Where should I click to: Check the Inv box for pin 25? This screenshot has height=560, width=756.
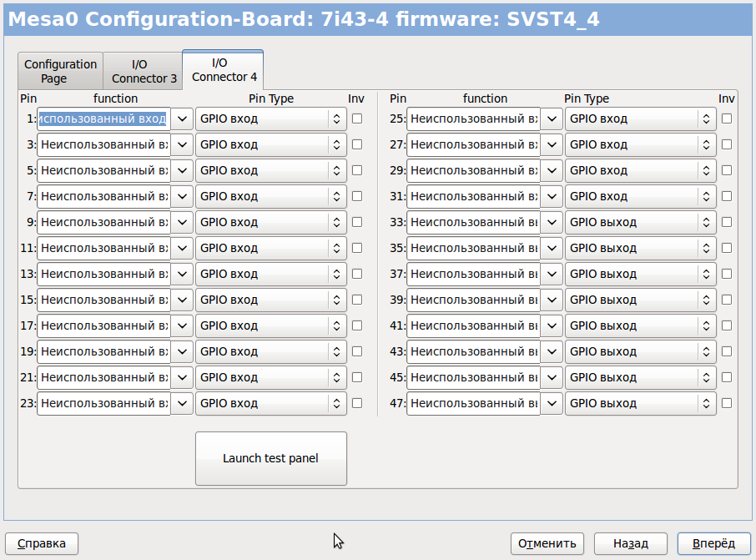[x=727, y=119]
